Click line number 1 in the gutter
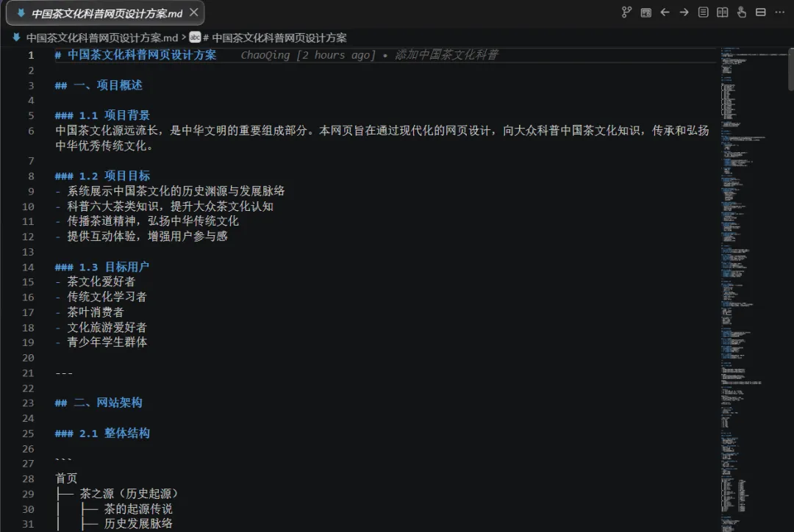This screenshot has height=532, width=794. coord(31,55)
